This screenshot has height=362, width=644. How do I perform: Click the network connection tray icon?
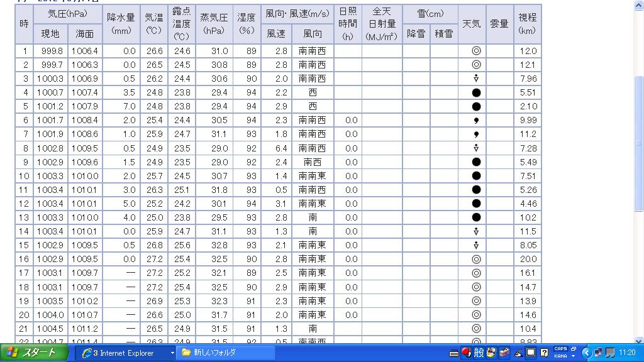click(609, 353)
